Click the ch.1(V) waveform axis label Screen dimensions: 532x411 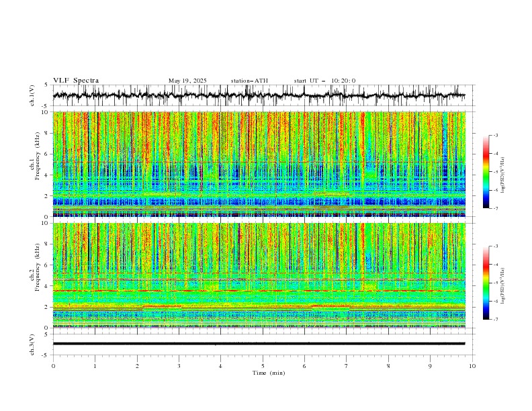tap(32, 95)
